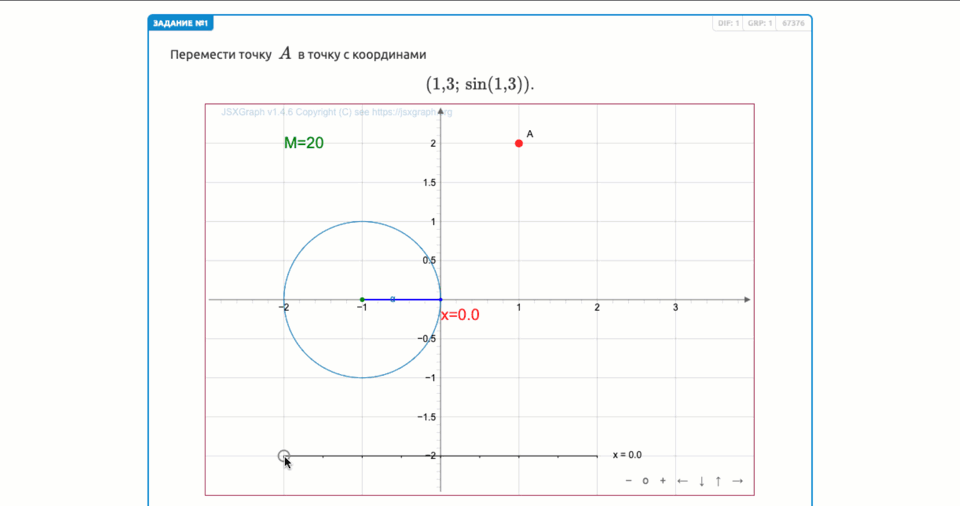Viewport: 960px width, 506px height.
Task: Click the slider value text 'x = 0.0'
Action: click(x=627, y=455)
